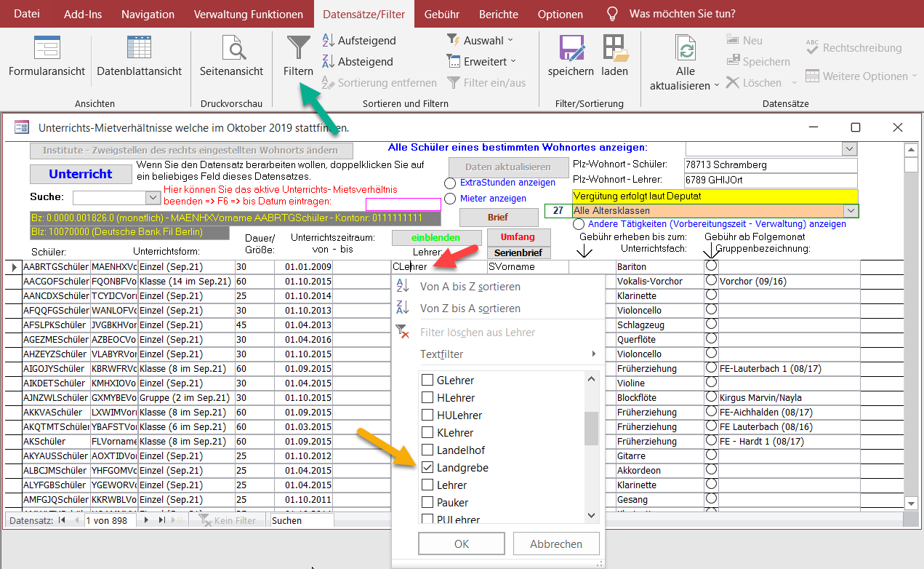Screen dimensions: 924x569
Task: Click laden filter folder icon
Action: (614, 49)
